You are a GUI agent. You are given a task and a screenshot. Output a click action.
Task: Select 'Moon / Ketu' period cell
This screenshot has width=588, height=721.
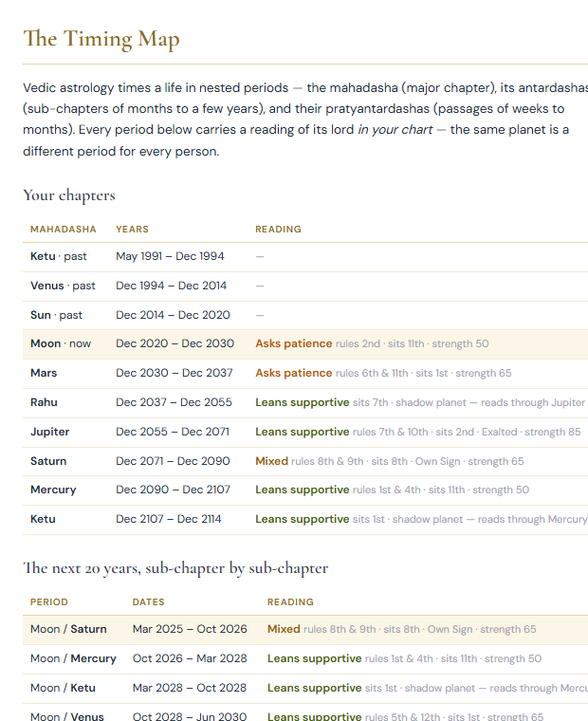click(x=63, y=688)
